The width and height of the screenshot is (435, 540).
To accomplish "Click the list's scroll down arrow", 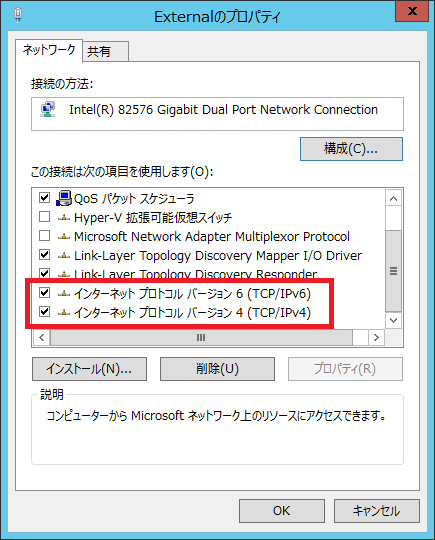I will point(393,320).
